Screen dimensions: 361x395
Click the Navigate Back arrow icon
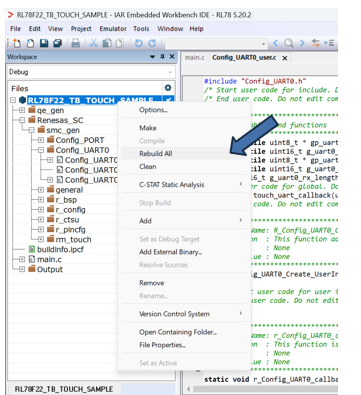click(x=276, y=43)
